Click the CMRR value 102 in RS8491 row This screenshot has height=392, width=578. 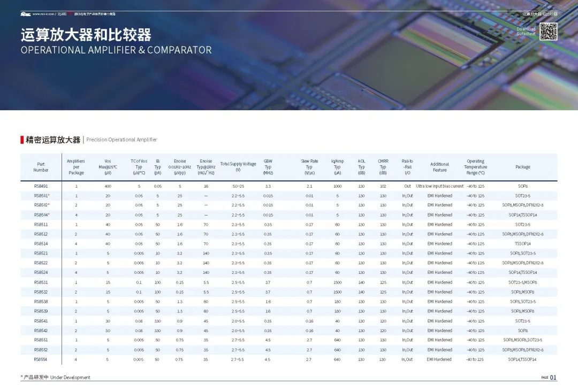[383, 186]
